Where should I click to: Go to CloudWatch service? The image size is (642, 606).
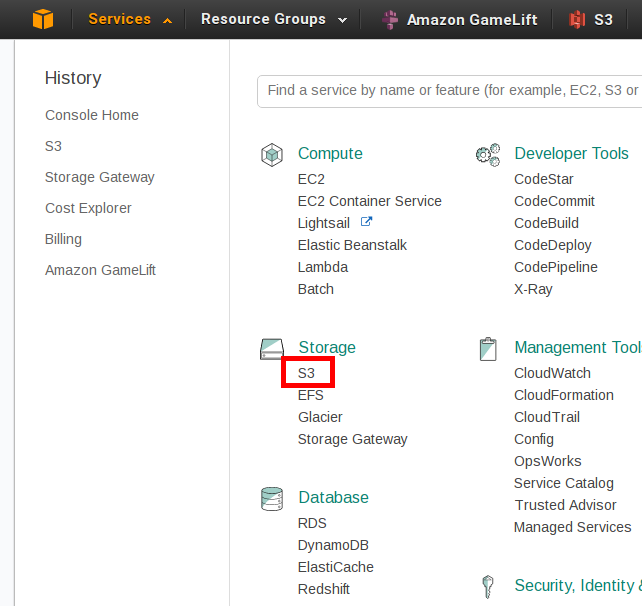click(552, 373)
